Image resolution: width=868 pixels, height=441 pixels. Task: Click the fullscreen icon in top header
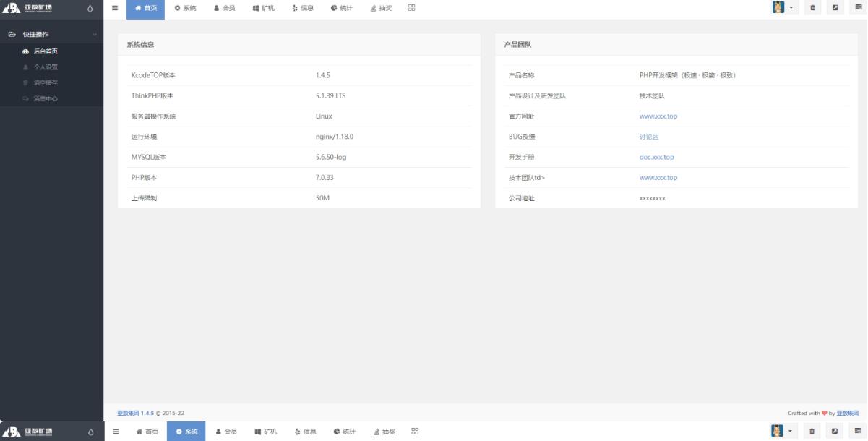[x=835, y=9]
